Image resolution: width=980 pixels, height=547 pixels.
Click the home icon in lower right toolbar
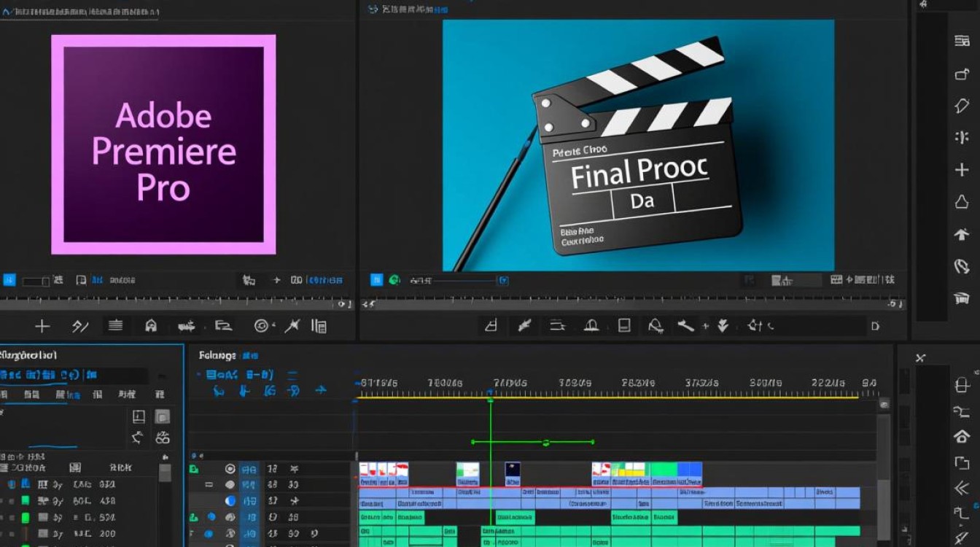point(962,437)
